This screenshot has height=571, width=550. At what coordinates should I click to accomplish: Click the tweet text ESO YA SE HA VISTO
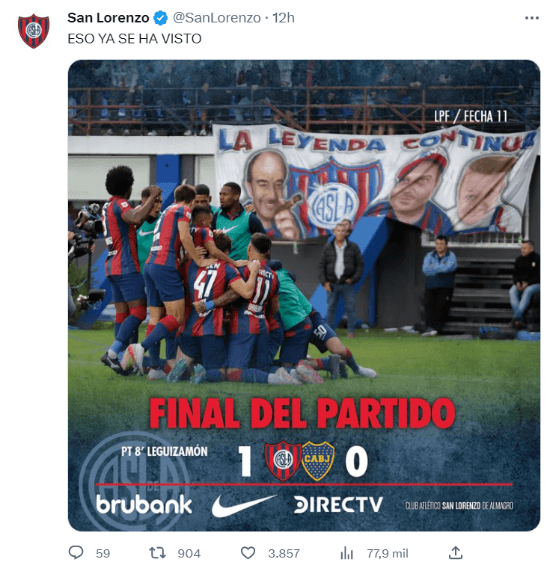pyautogui.click(x=134, y=39)
